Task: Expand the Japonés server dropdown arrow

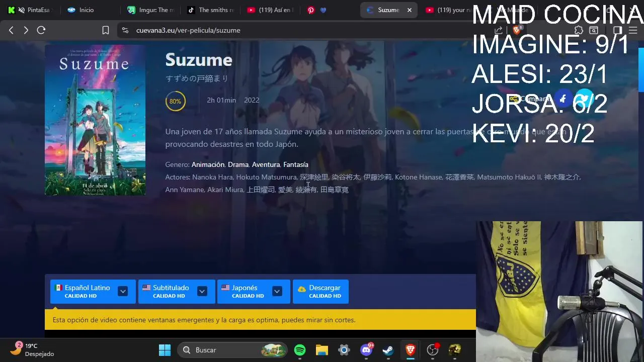Action: (x=277, y=291)
